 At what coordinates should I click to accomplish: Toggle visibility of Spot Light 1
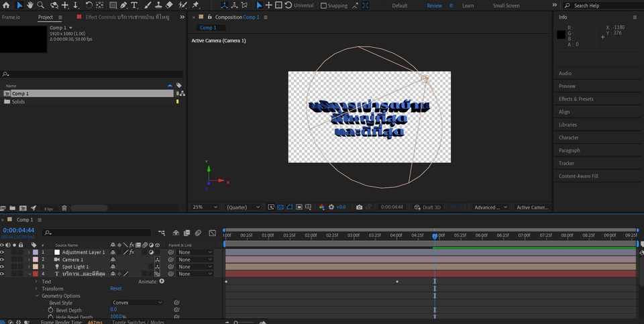click(x=2, y=267)
